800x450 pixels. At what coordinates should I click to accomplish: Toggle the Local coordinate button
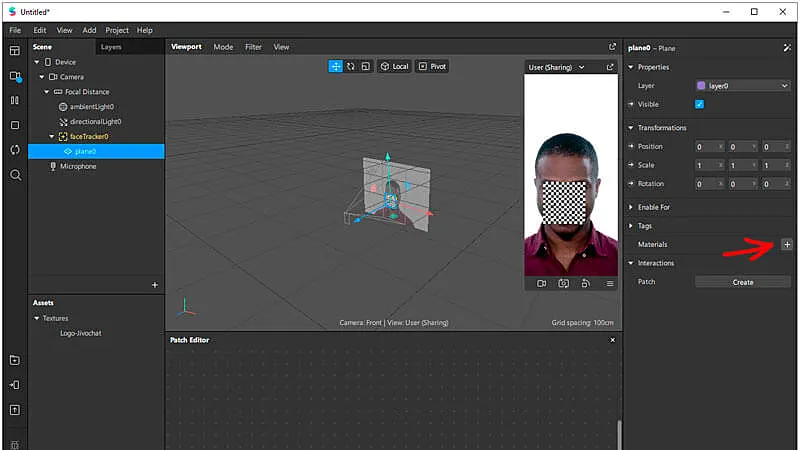pos(394,66)
